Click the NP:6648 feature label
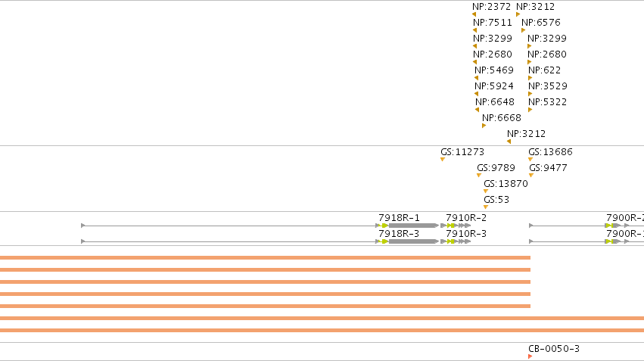This screenshot has width=644, height=361. coord(494,102)
